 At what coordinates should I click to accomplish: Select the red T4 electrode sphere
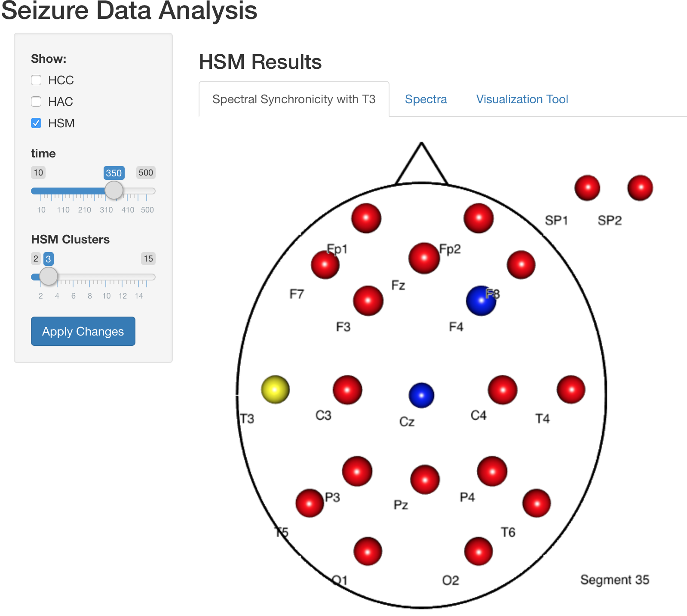(x=570, y=389)
